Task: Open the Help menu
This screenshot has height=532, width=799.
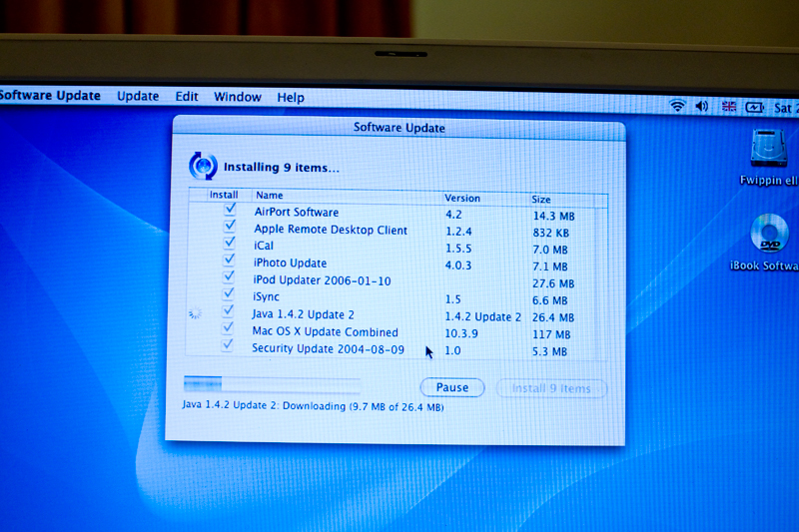Action: 291,98
